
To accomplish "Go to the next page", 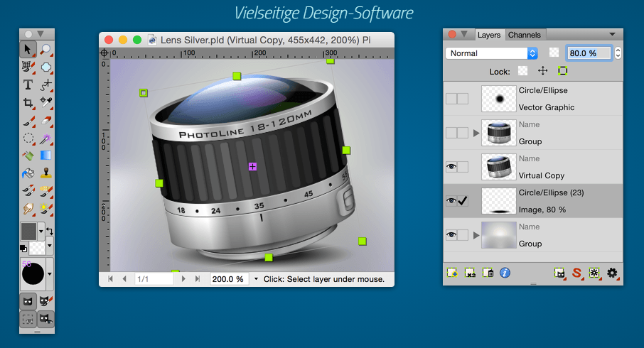I will coord(183,279).
